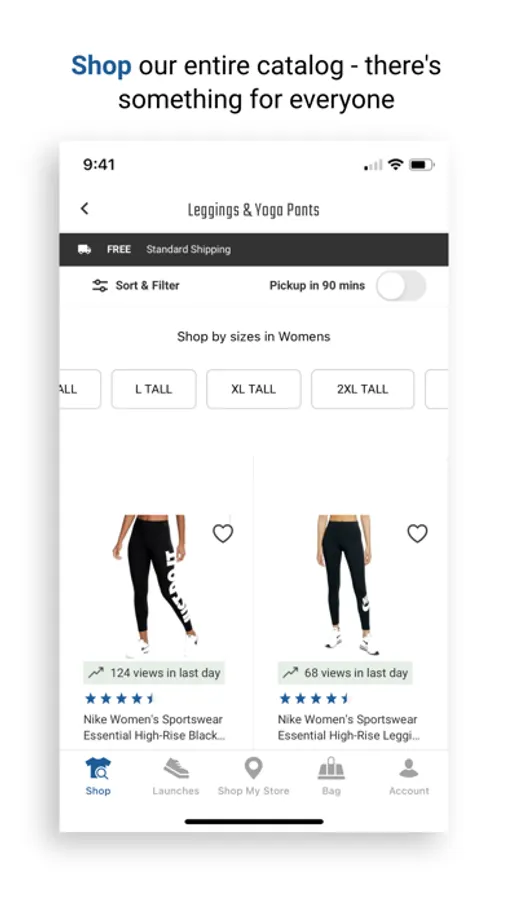Tap the FREE Standard Shipping truck icon
This screenshot has width=507, height=900.
[84, 249]
